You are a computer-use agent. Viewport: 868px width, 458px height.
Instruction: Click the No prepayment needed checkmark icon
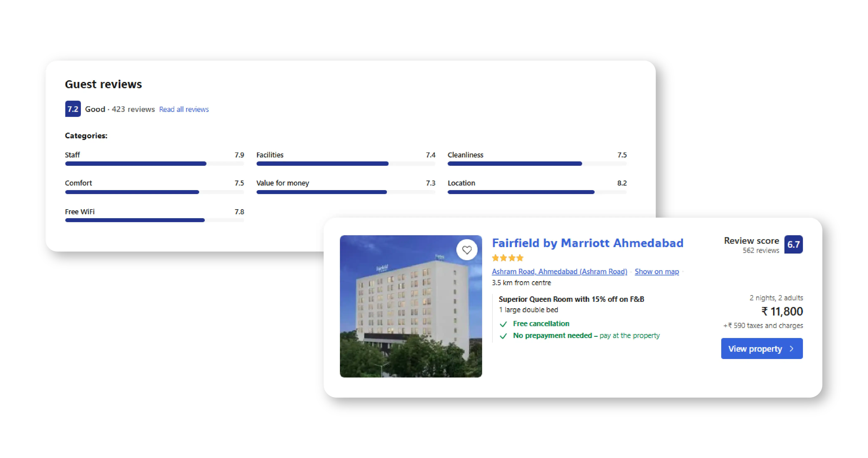(x=503, y=336)
